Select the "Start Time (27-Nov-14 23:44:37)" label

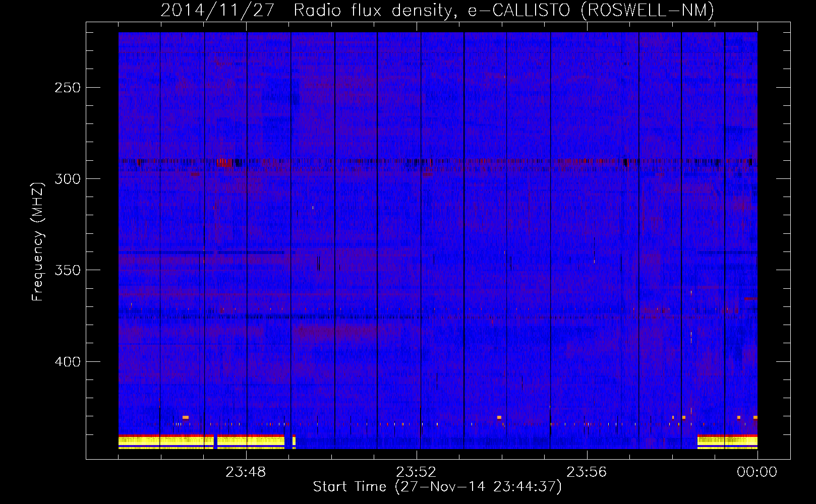click(437, 487)
